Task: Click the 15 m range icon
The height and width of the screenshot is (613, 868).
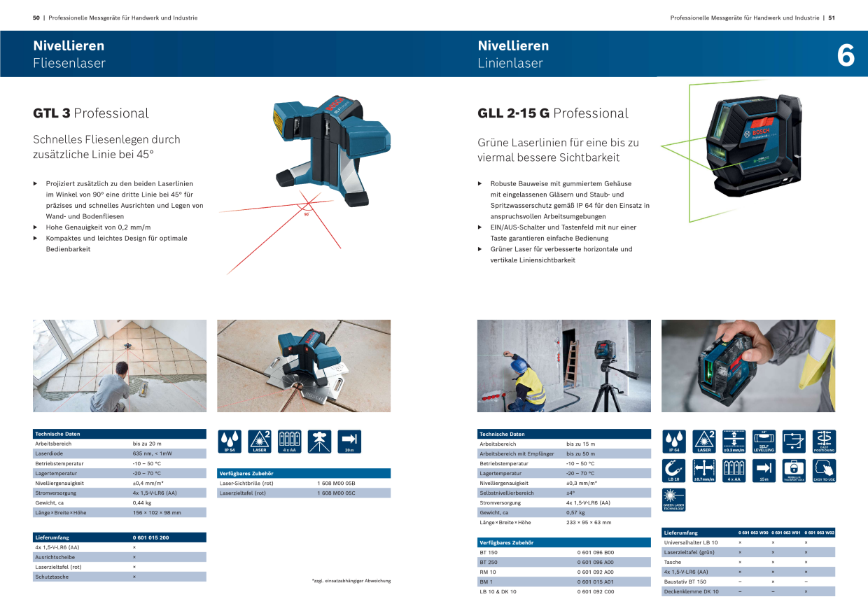Action: click(764, 471)
